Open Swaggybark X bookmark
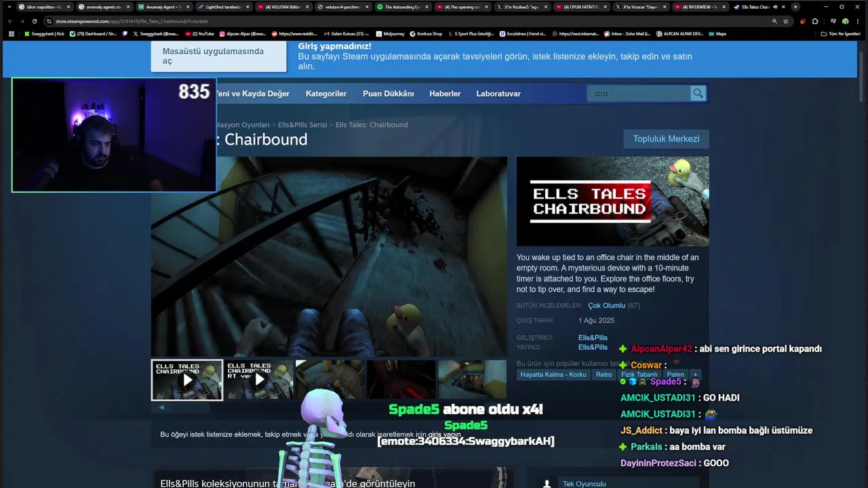The image size is (868, 488). tap(155, 33)
